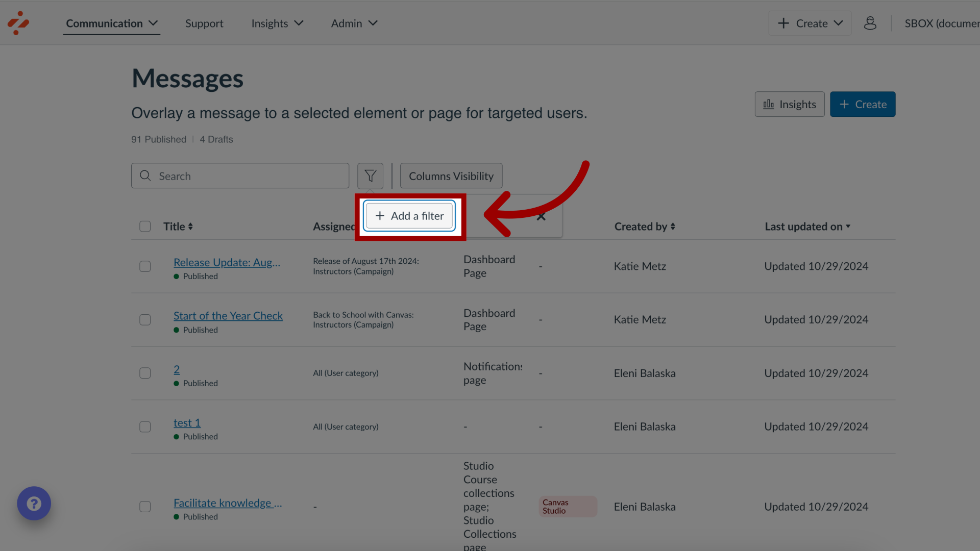
Task: Open the Release Update: Aug... message link
Action: 227,262
